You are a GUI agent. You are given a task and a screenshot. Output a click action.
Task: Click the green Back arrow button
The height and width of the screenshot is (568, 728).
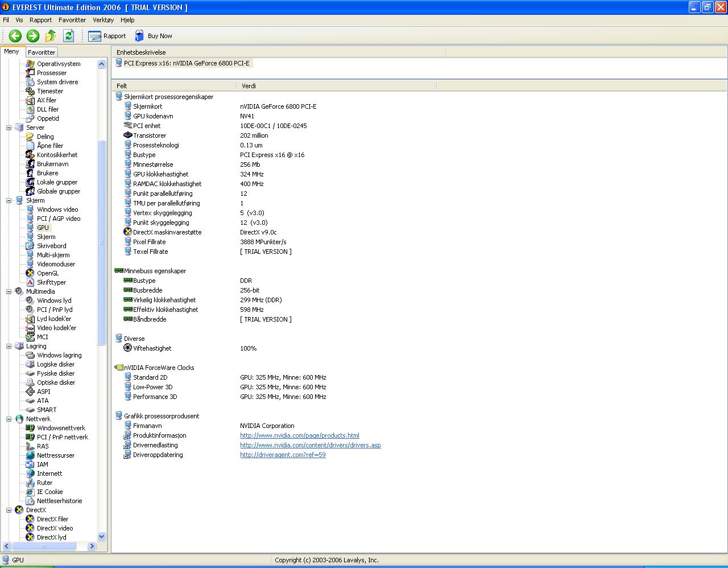pos(15,36)
